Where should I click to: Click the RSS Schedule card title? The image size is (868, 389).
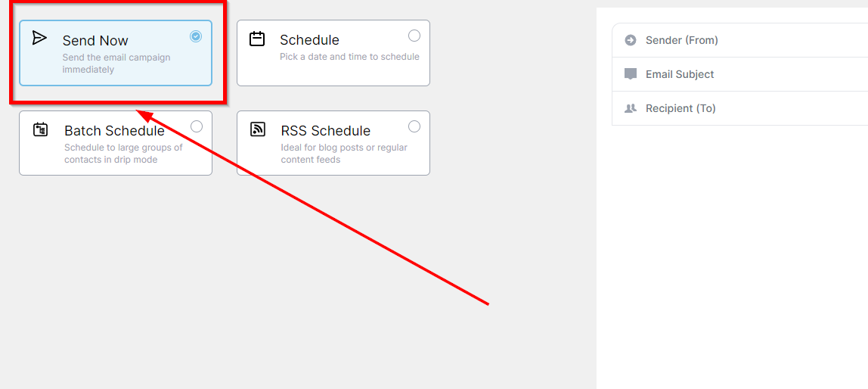[x=325, y=132]
